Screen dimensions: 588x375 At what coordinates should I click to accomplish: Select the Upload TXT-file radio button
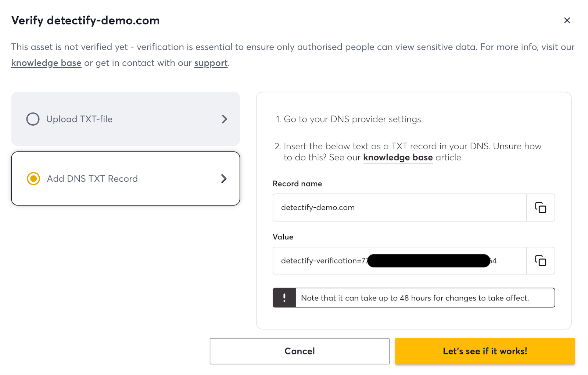click(x=33, y=119)
